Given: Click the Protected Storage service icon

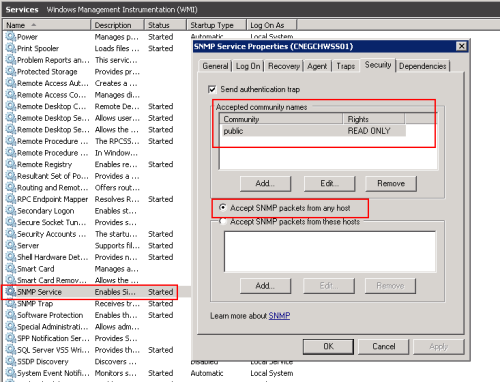Looking at the screenshot, I should pos(11,72).
